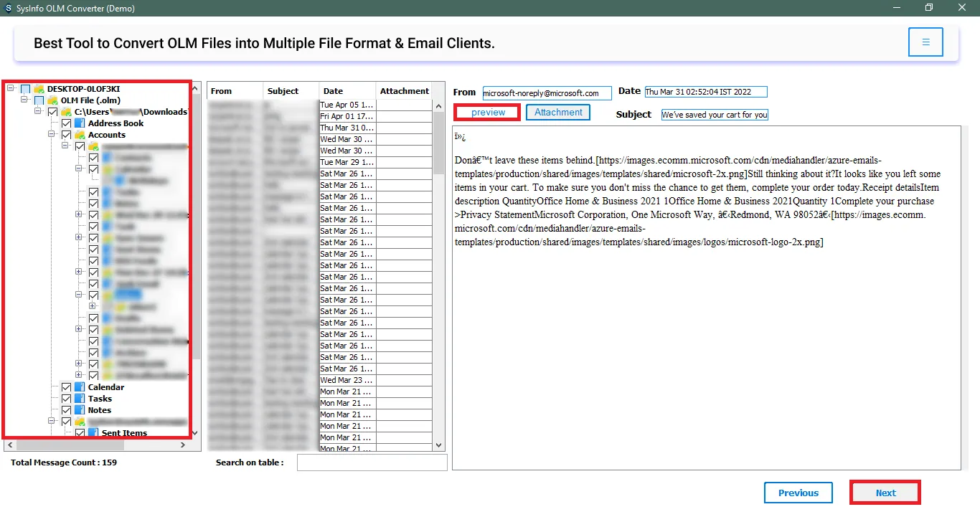Switch to the preview tab
The image size is (980, 522).
coord(488,113)
